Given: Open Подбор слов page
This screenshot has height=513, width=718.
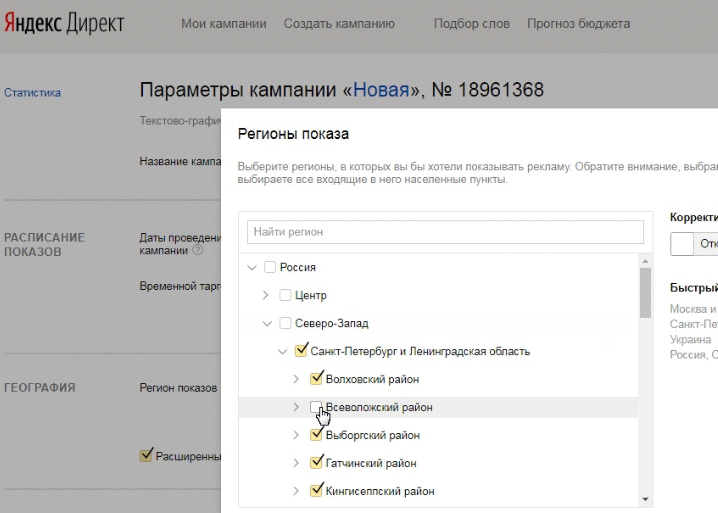Looking at the screenshot, I should click(x=471, y=24).
